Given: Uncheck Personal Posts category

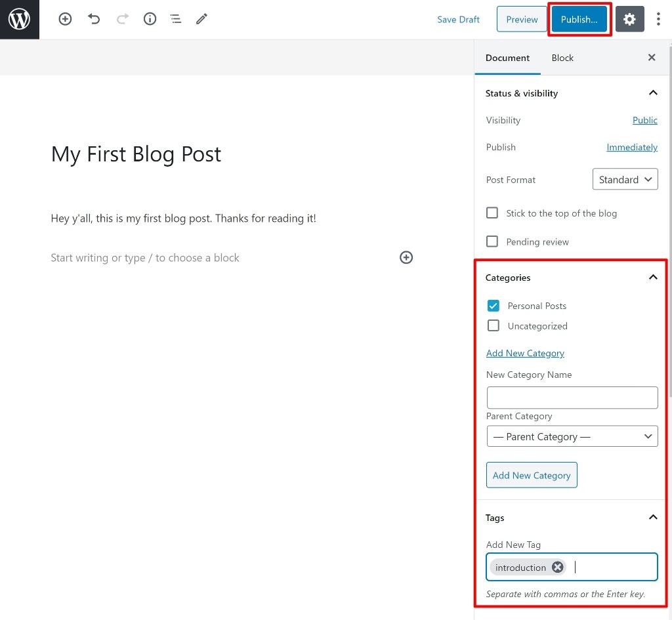Looking at the screenshot, I should (x=493, y=306).
